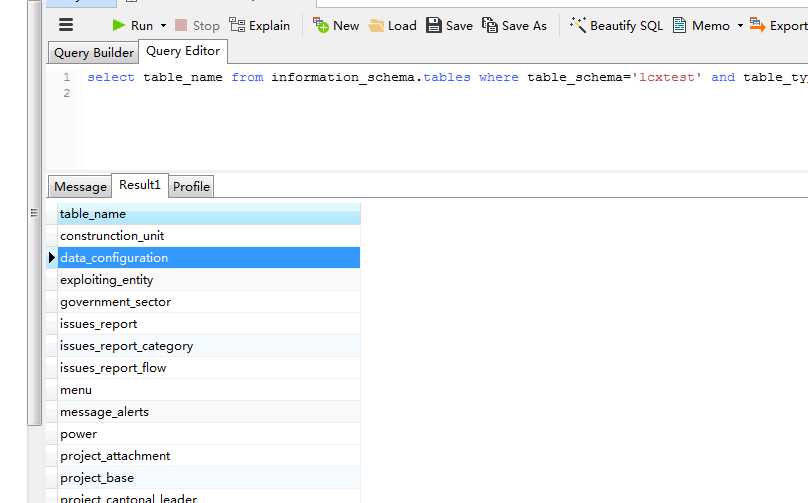This screenshot has height=503, width=808.
Task: Select the message_alerts row
Action: coord(209,412)
